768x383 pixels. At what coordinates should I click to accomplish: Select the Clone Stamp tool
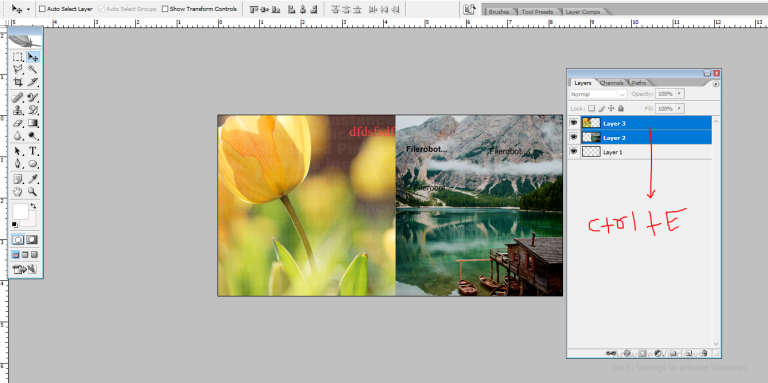click(18, 110)
